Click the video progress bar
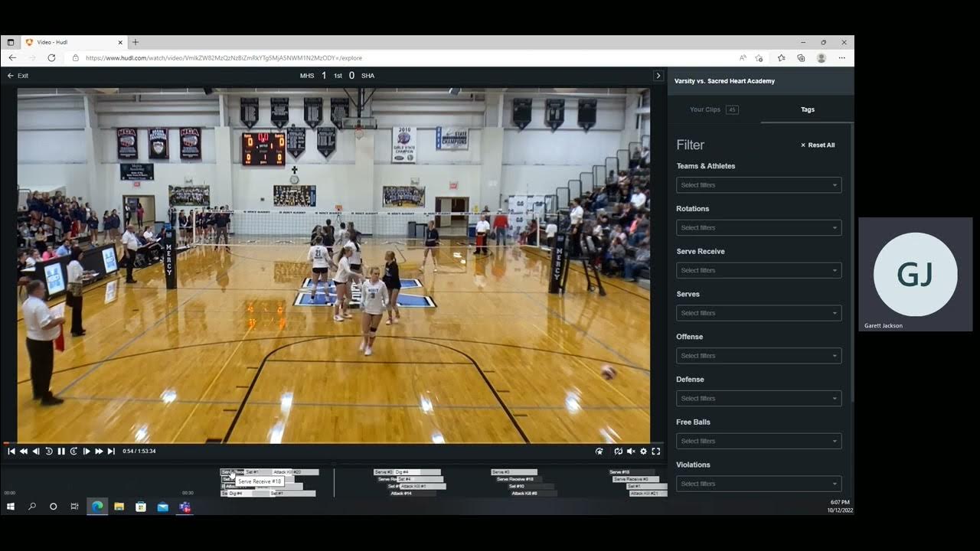Image resolution: width=980 pixels, height=551 pixels. tap(334, 443)
